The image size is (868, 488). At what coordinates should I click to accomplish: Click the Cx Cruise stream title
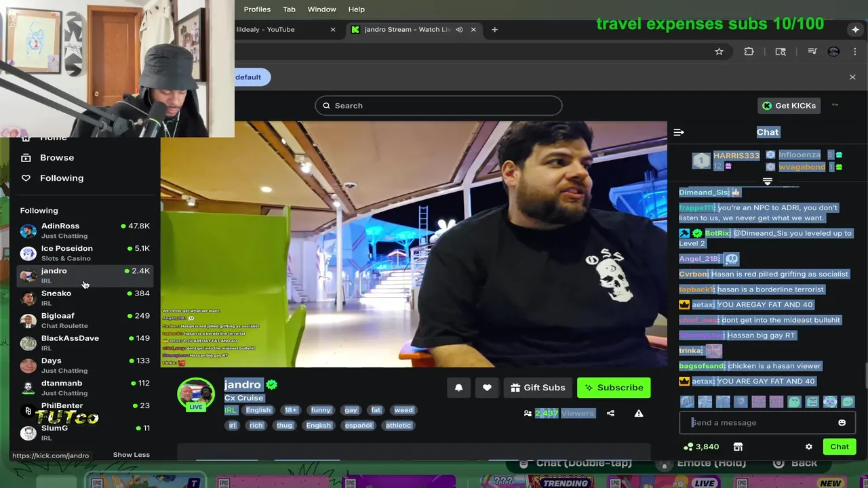(243, 398)
